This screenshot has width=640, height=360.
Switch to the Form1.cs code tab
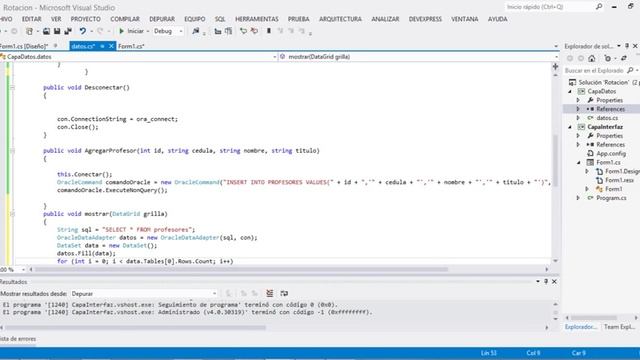[131, 46]
